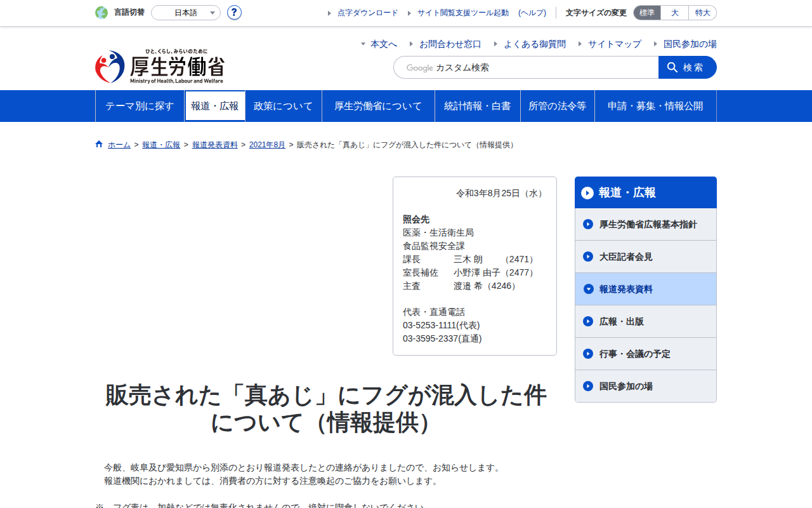
Task: Click 点字ダウンロード link
Action: click(368, 13)
